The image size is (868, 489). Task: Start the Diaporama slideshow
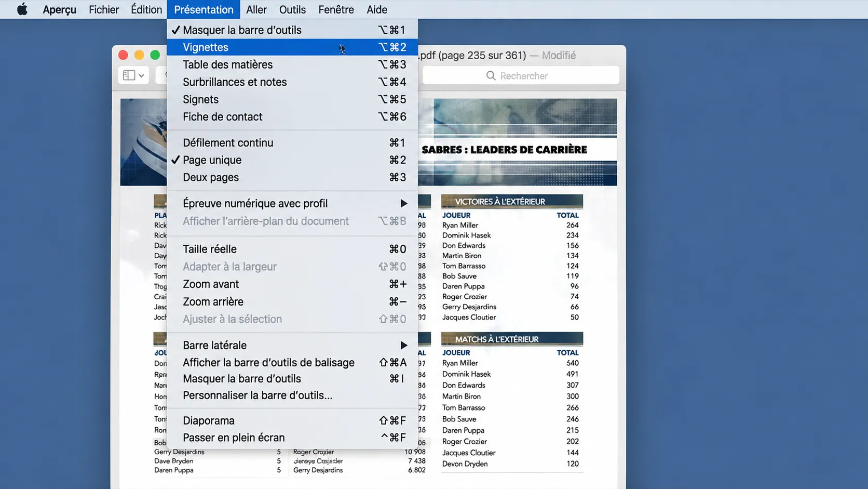tap(292, 420)
